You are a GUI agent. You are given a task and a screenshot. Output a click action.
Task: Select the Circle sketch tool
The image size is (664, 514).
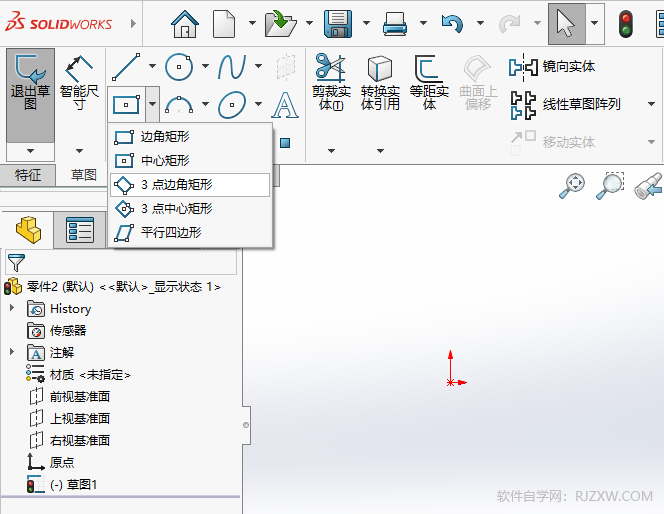[x=179, y=66]
